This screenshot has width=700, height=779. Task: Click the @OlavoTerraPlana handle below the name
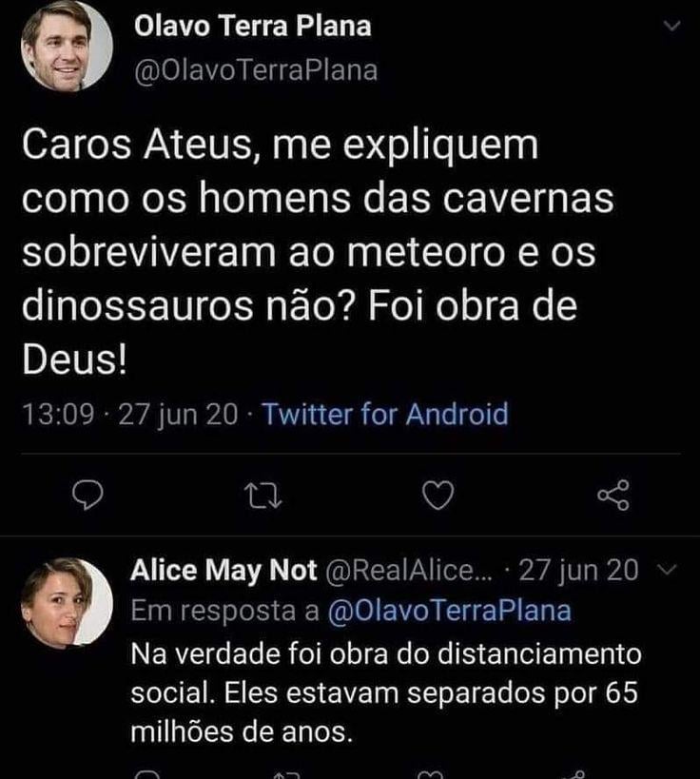pyautogui.click(x=257, y=70)
